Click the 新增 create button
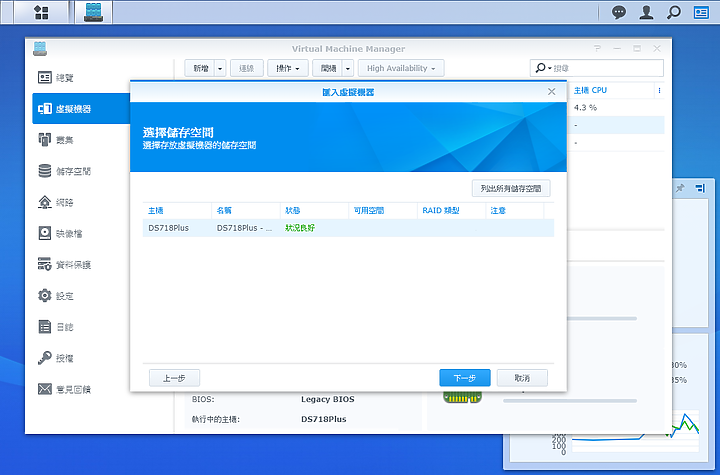 (200, 68)
